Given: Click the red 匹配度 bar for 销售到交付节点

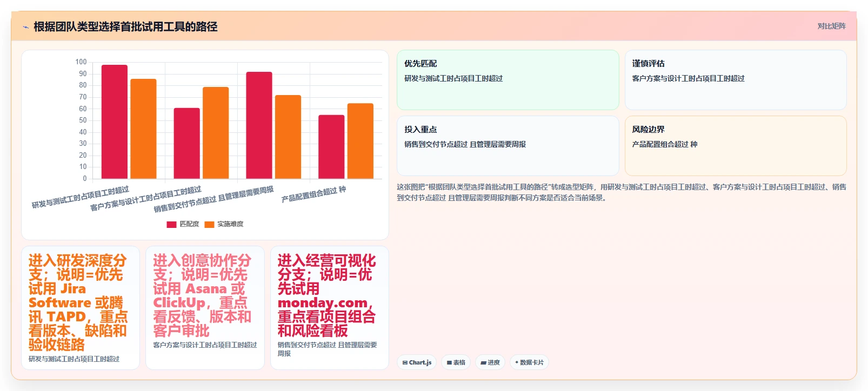Looking at the screenshot, I should pos(259,125).
